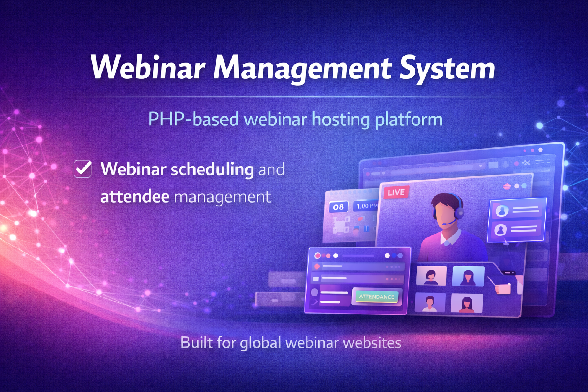Select the first row in the attendance list
Viewport: 588px width, 392px height.
(x=358, y=266)
